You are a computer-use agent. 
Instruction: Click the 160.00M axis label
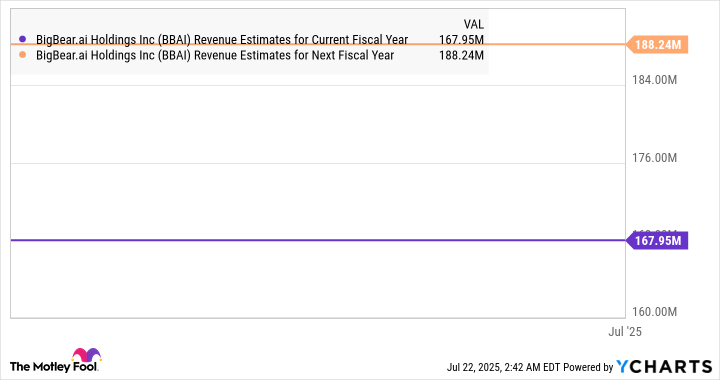(654, 312)
